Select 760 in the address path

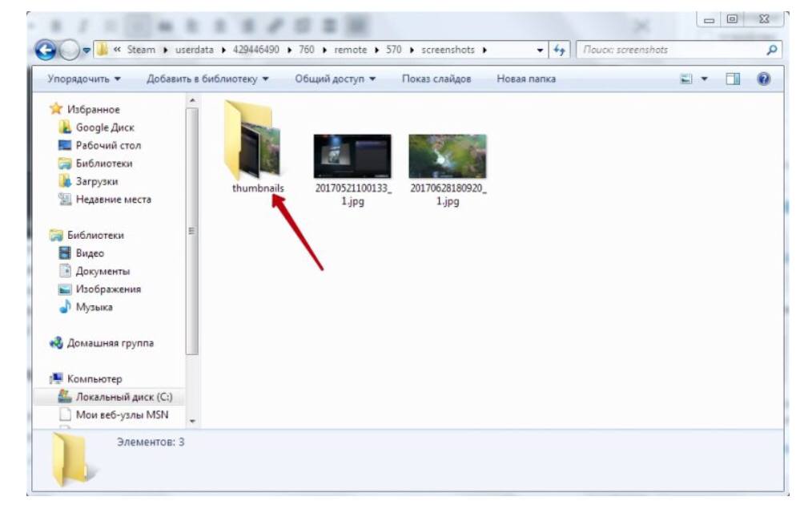[306, 50]
